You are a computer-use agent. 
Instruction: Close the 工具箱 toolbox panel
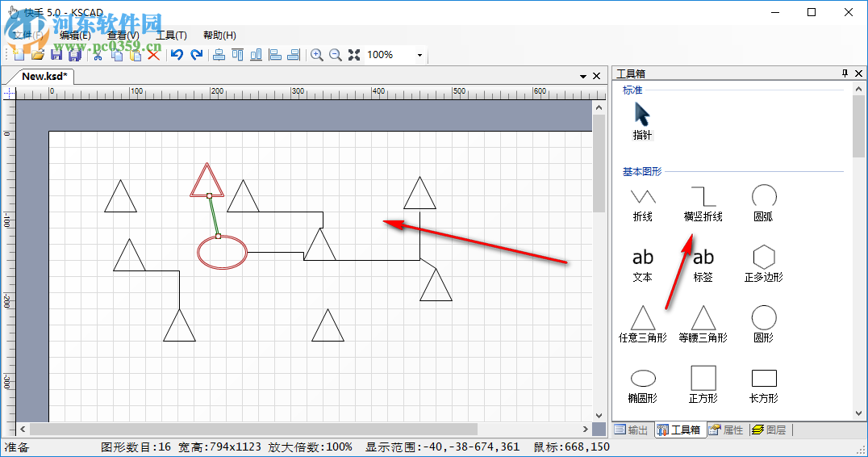858,73
